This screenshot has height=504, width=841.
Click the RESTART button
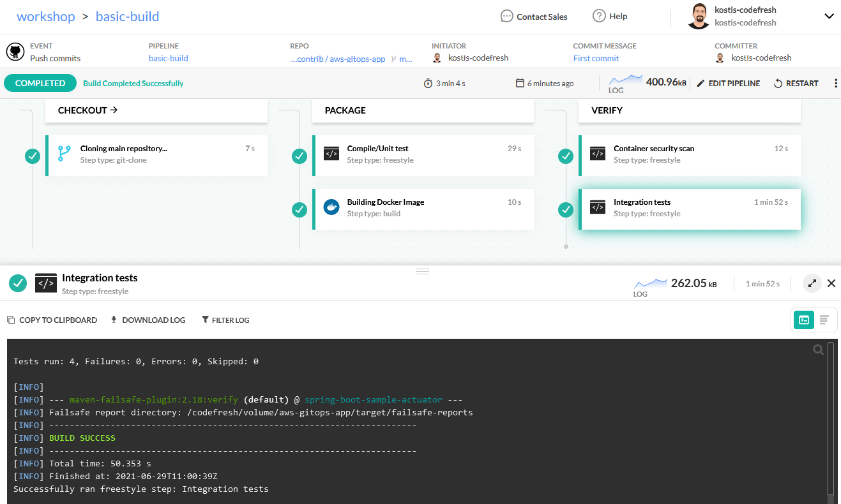(796, 84)
